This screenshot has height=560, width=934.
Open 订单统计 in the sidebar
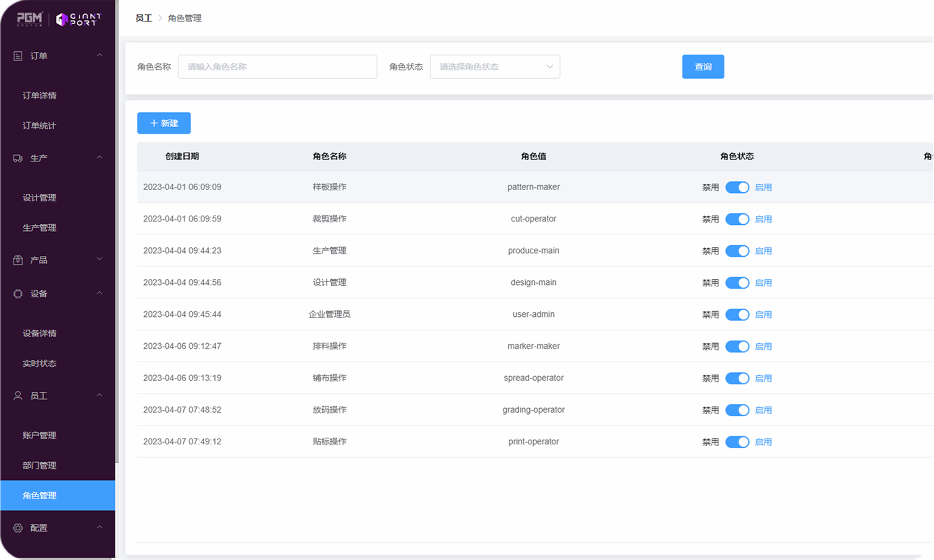39,126
